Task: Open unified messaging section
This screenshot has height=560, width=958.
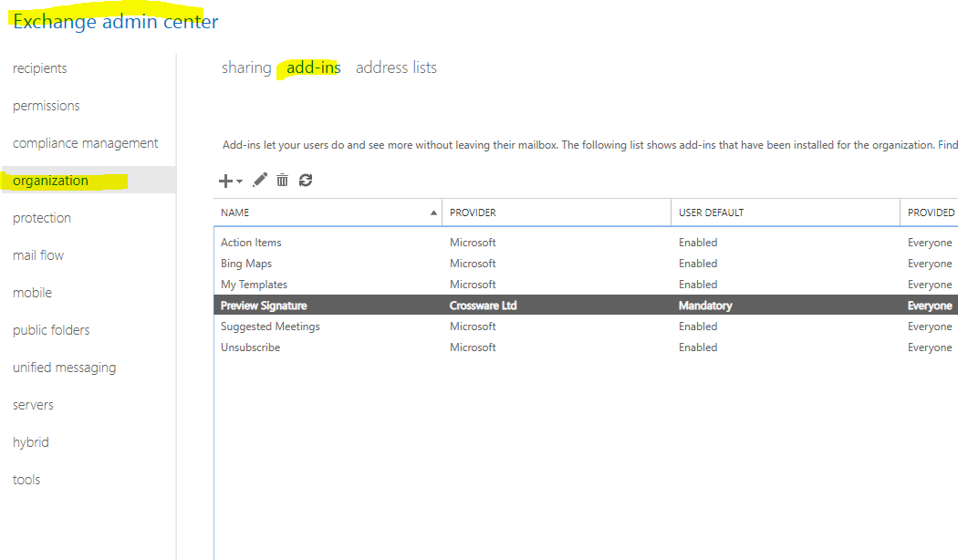Action: [x=64, y=368]
